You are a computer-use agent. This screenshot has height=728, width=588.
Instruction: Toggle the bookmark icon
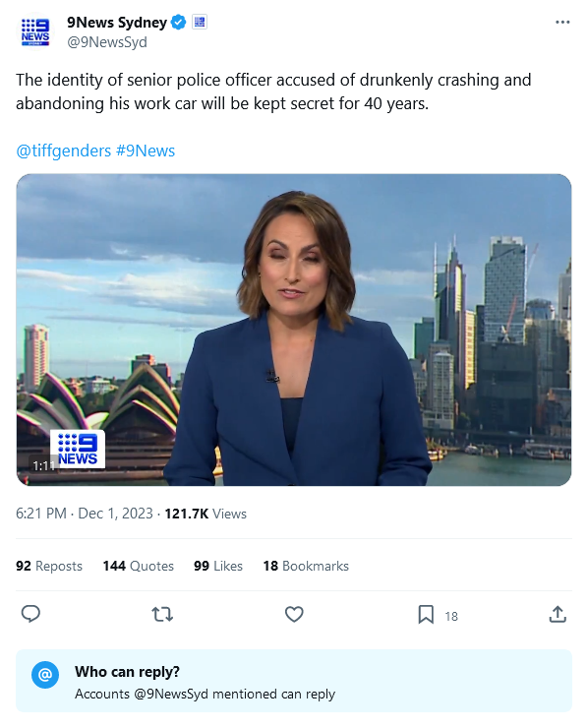tap(426, 614)
